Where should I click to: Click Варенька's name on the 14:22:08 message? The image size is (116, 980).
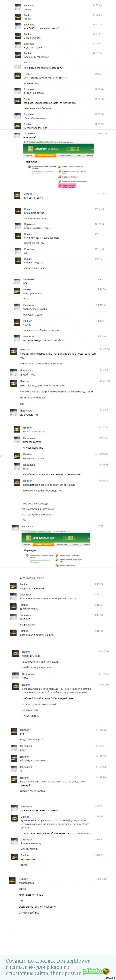(x=29, y=6)
